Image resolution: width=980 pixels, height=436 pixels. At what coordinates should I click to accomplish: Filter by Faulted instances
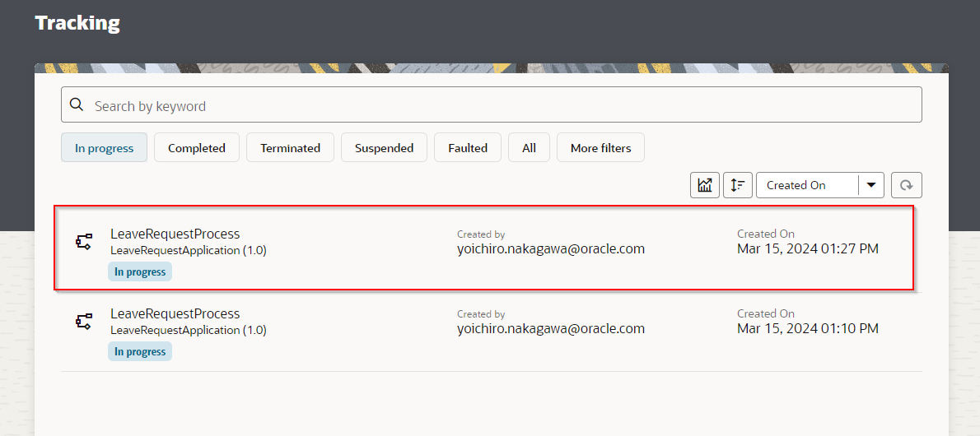click(x=468, y=148)
